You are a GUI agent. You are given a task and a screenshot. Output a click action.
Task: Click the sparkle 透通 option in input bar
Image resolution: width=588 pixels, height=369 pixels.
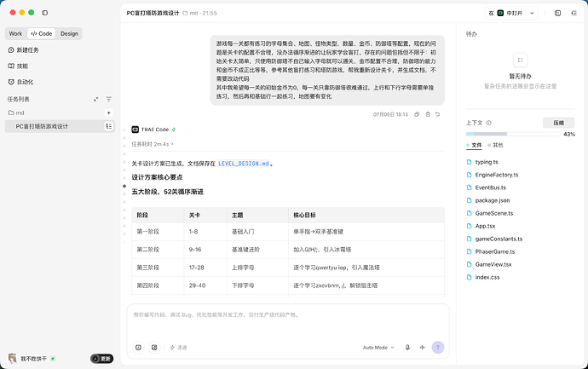[178, 348]
